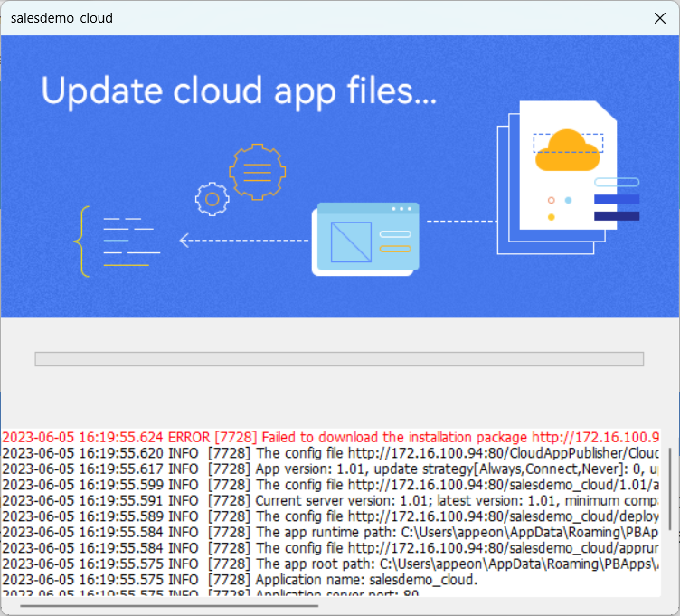680x616 pixels.
Task: Click the small gear icon
Action: pyautogui.click(x=212, y=197)
